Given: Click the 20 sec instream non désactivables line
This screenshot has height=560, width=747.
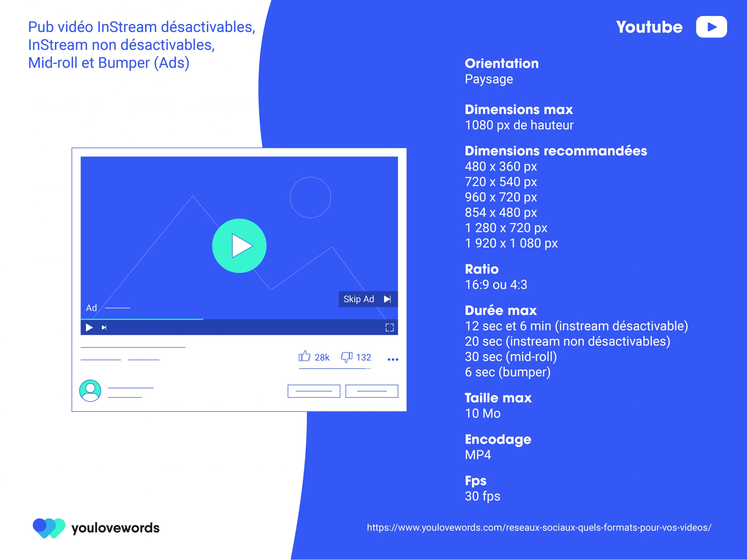Looking at the screenshot, I should [567, 342].
